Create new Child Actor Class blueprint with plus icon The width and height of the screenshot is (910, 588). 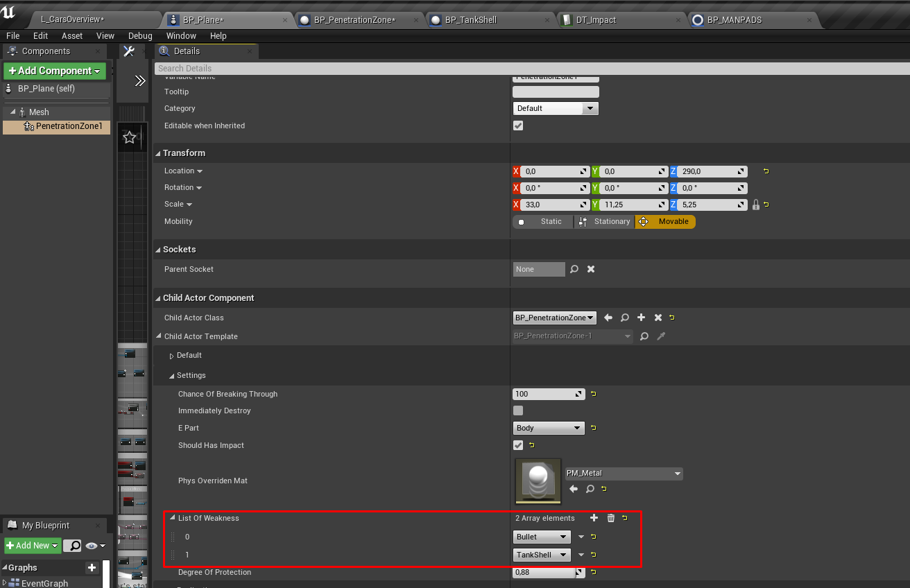(x=642, y=318)
